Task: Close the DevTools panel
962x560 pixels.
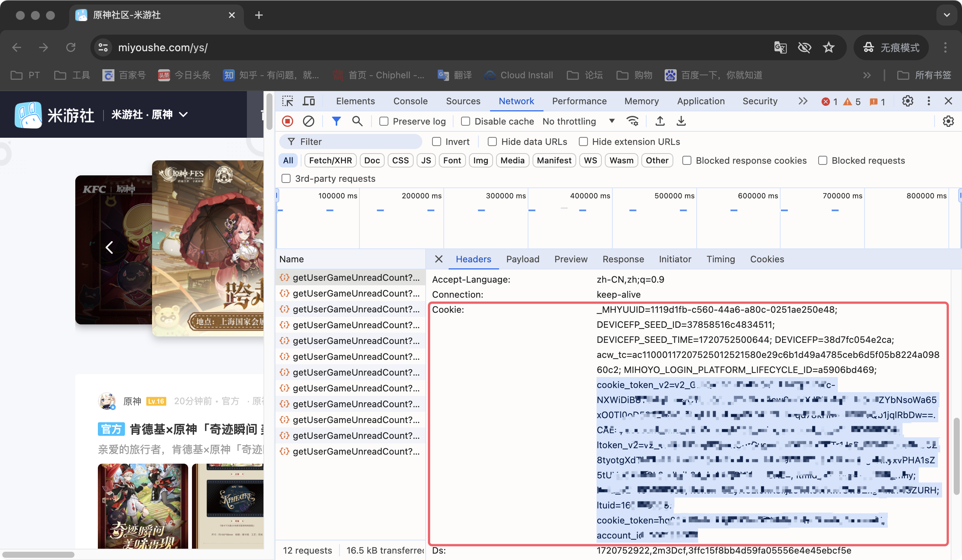Action: pos(948,101)
